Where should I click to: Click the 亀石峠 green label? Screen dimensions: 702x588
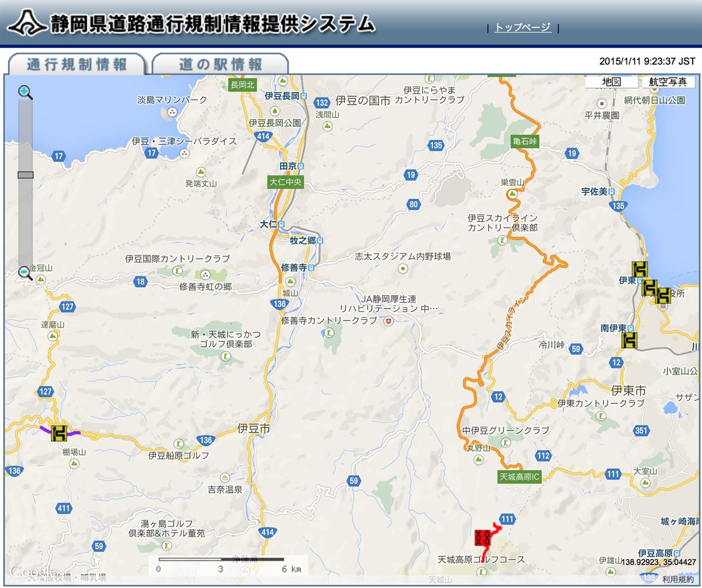525,141
